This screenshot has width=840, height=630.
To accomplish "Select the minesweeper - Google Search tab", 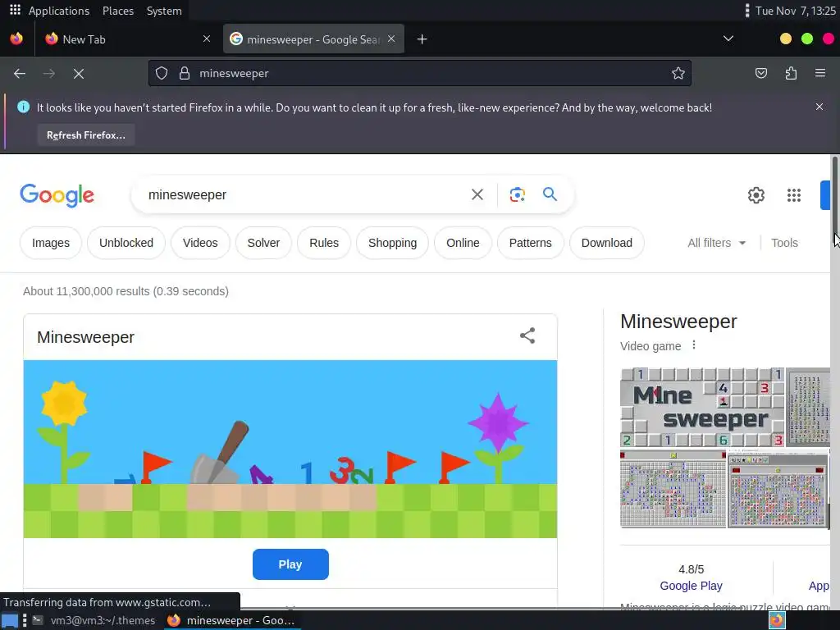I will [x=313, y=39].
